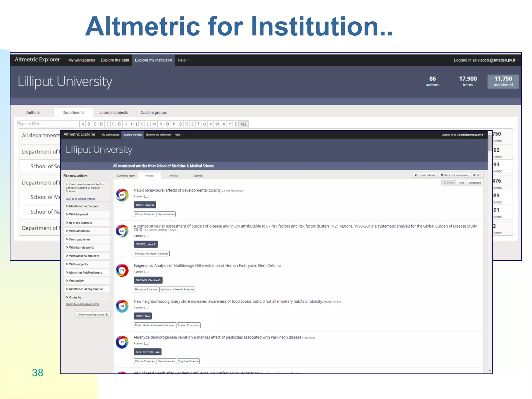
Task: Click 'Explore my institution' in back window navbar
Action: click(153, 60)
